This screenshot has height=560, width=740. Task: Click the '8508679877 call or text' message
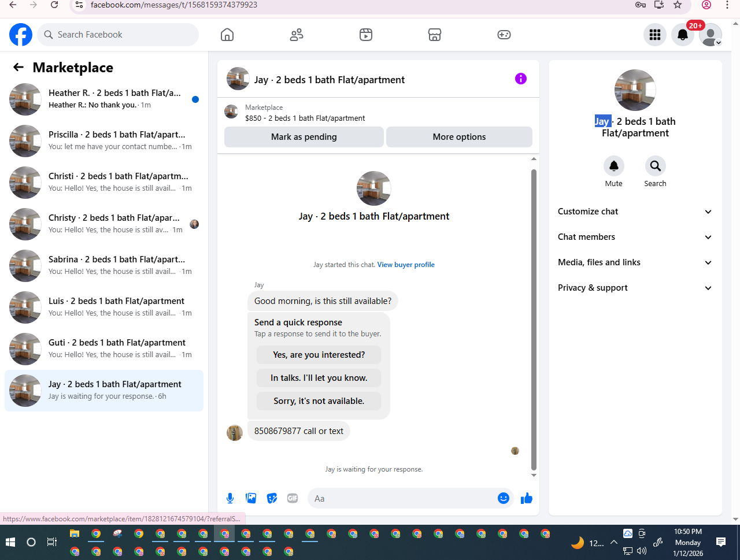[299, 431]
